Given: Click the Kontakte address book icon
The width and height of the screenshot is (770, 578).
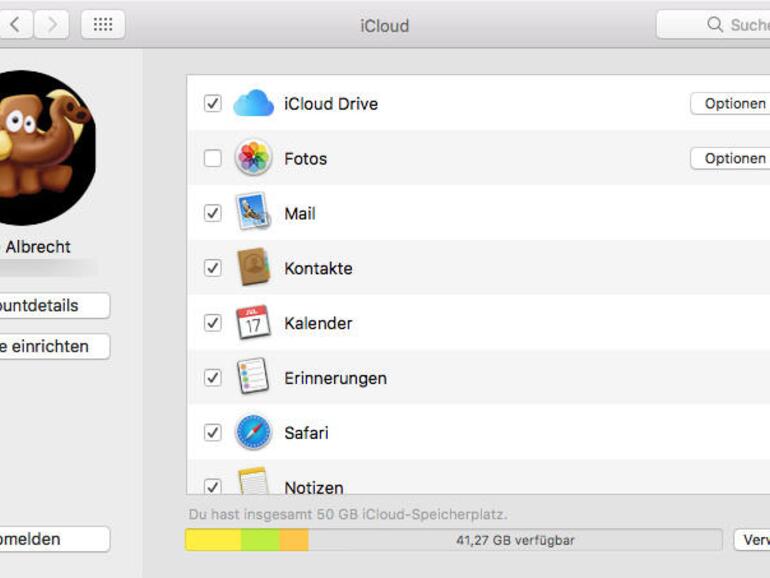Looking at the screenshot, I should [253, 268].
